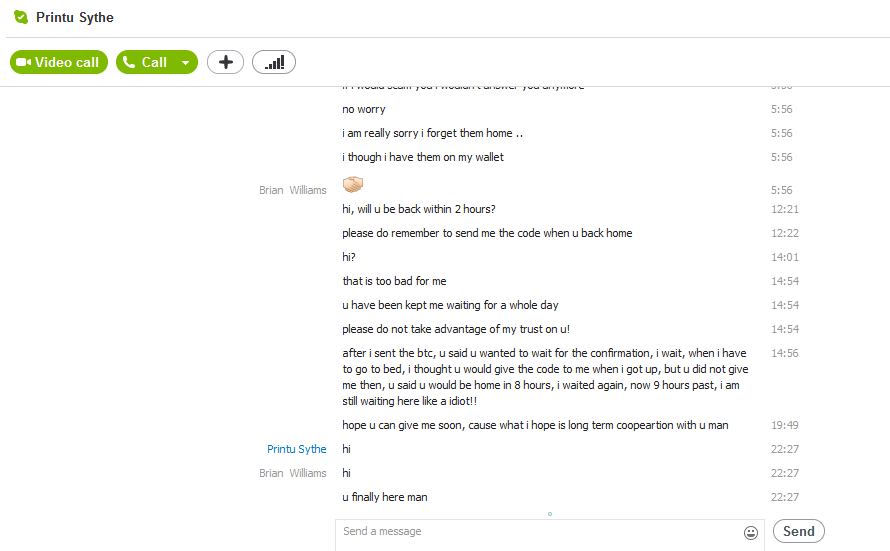Start a video call with Printu Sythe
The height and width of the screenshot is (551, 890).
point(59,62)
